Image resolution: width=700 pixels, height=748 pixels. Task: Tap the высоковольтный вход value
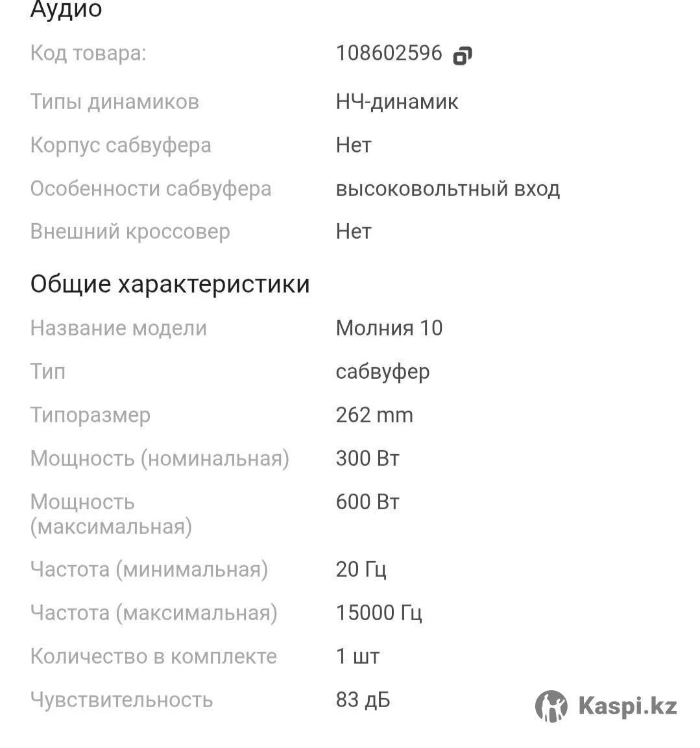(x=448, y=189)
